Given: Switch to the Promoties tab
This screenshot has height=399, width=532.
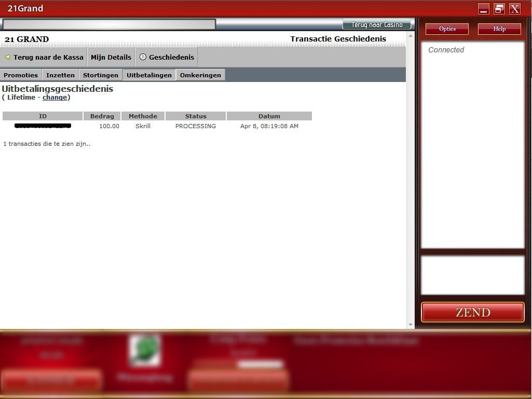Looking at the screenshot, I should [x=21, y=75].
